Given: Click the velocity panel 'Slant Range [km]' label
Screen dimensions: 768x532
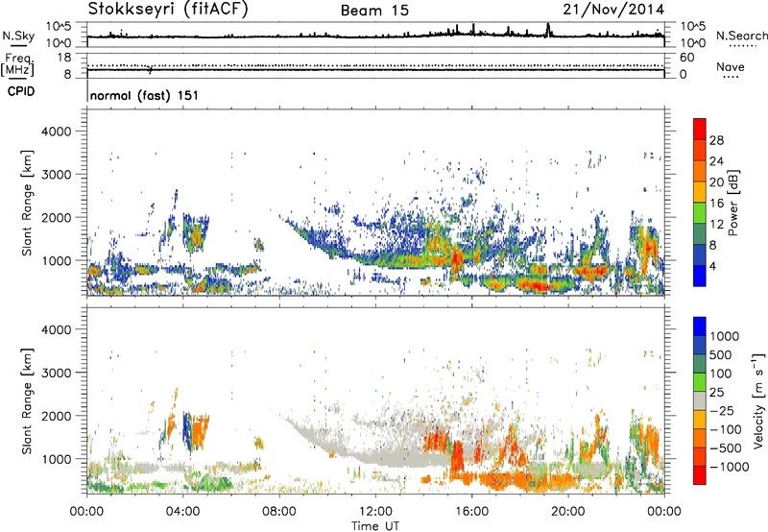Looking at the screenshot, I should pyautogui.click(x=28, y=400).
